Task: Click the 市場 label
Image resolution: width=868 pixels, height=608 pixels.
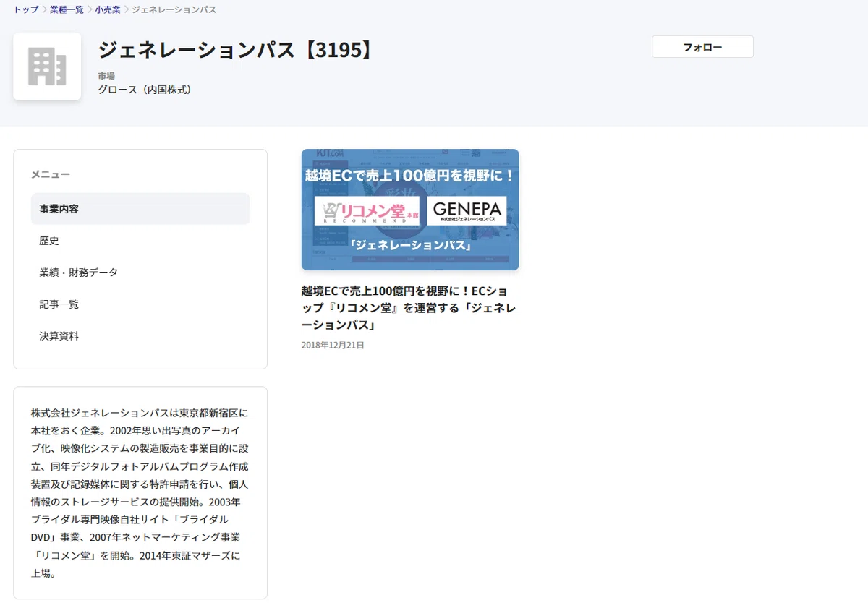Action: pos(106,75)
